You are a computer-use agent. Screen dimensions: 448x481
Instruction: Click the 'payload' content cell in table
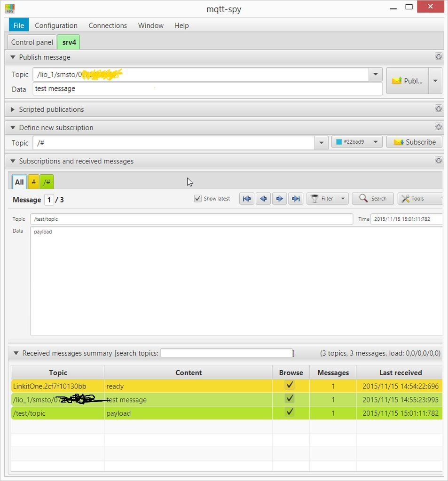coord(188,413)
